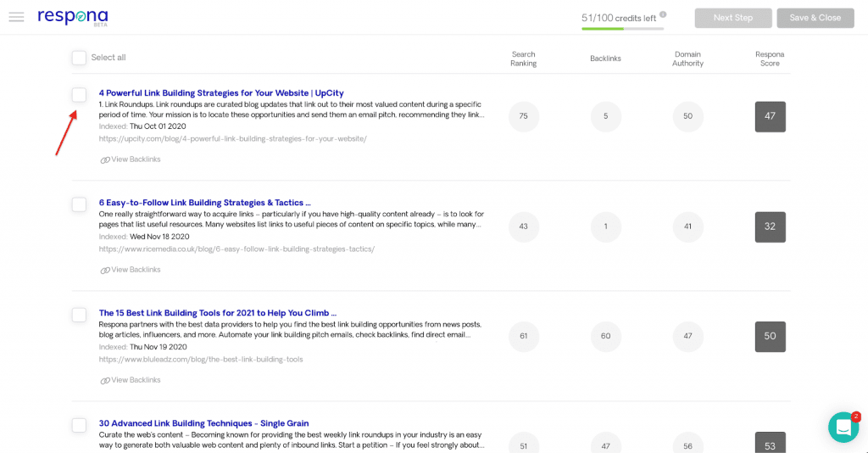The image size is (868, 453).
Task: Click the Respona logo
Action: click(x=73, y=17)
